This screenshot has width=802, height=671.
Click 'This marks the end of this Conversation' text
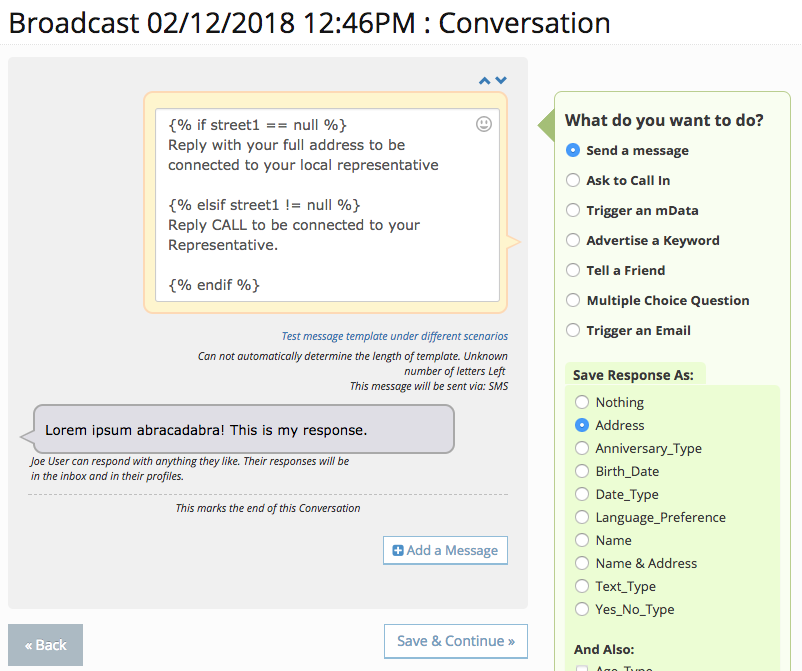[268, 508]
